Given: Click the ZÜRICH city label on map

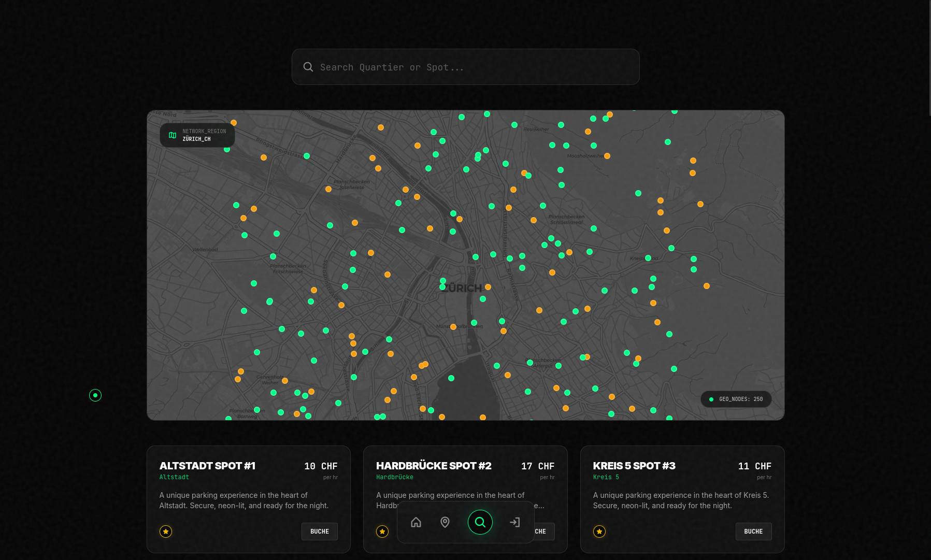Looking at the screenshot, I should coord(462,288).
